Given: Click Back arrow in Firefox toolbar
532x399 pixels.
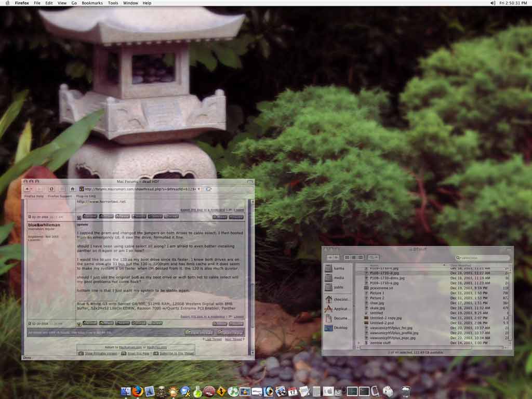Looking at the screenshot, I should tap(27, 189).
